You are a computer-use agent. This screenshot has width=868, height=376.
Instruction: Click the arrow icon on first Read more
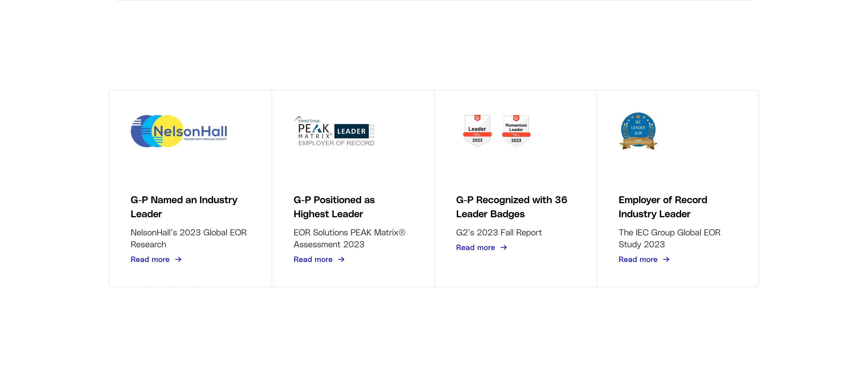(178, 259)
